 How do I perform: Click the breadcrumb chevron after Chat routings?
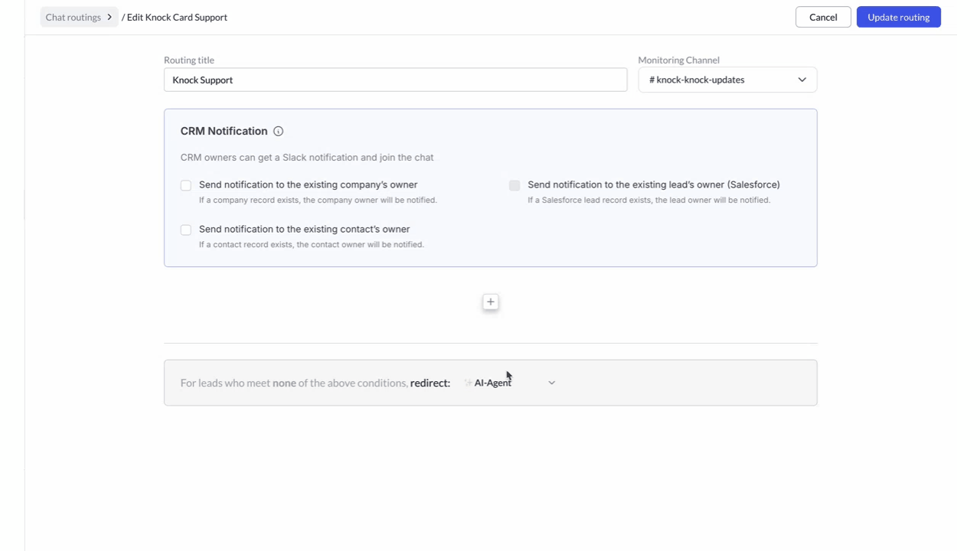click(x=109, y=17)
